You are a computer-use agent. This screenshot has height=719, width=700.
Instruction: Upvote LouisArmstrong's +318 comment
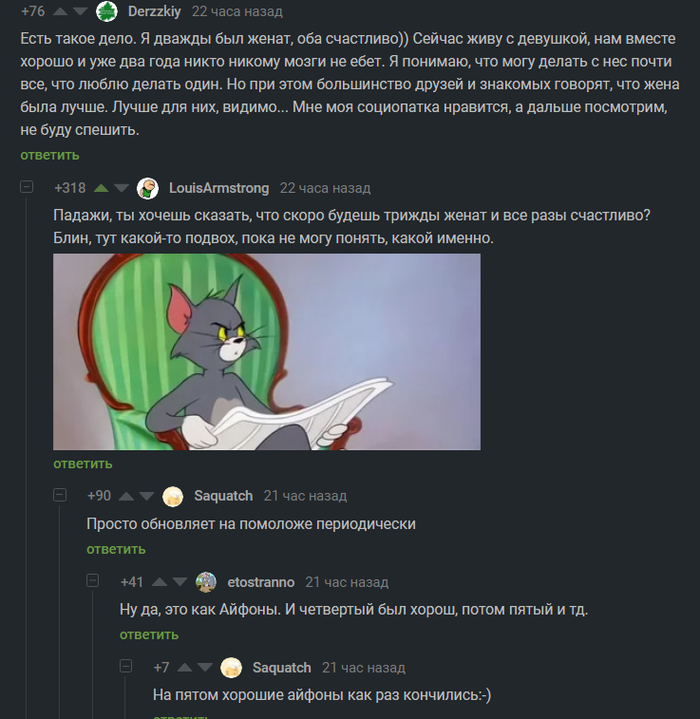pyautogui.click(x=101, y=188)
